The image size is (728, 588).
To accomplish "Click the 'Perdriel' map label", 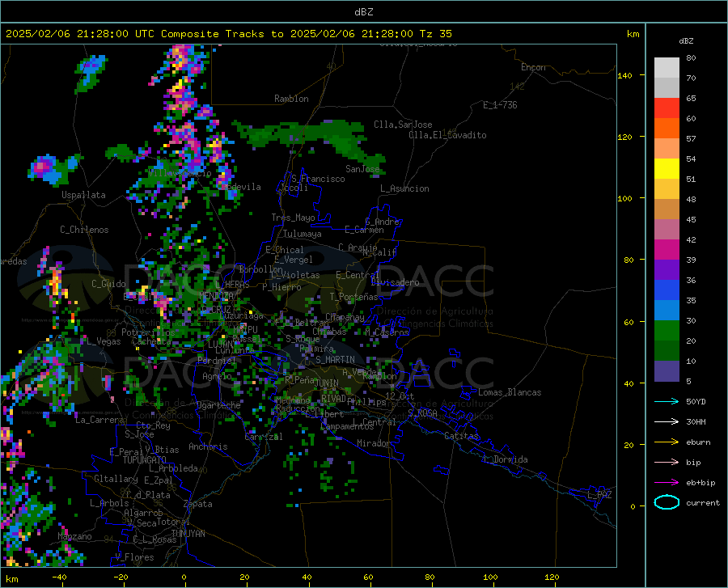I will (x=217, y=360).
